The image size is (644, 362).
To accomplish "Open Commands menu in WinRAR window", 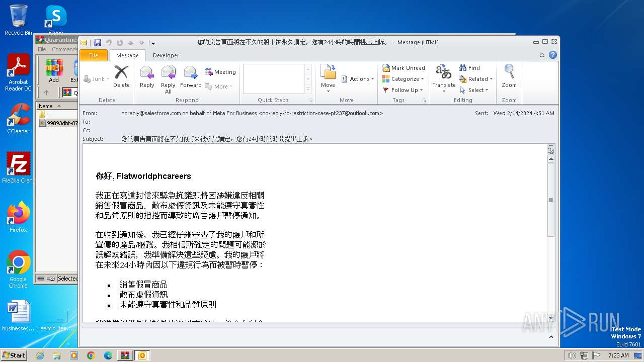I will point(64,49).
